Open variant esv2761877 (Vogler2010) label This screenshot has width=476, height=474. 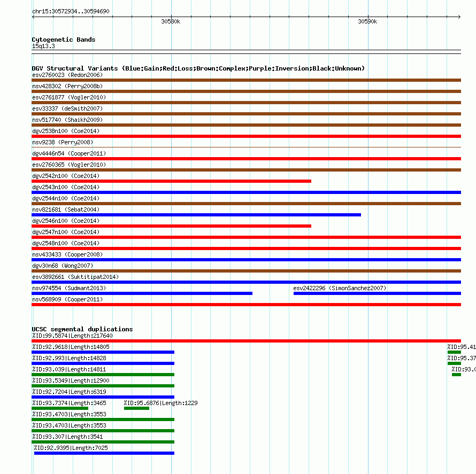tap(69, 97)
